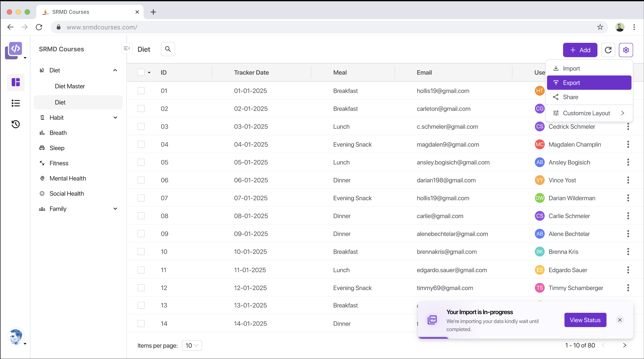This screenshot has width=644, height=359.
Task: Choose Export from the settings menu
Action: point(589,83)
